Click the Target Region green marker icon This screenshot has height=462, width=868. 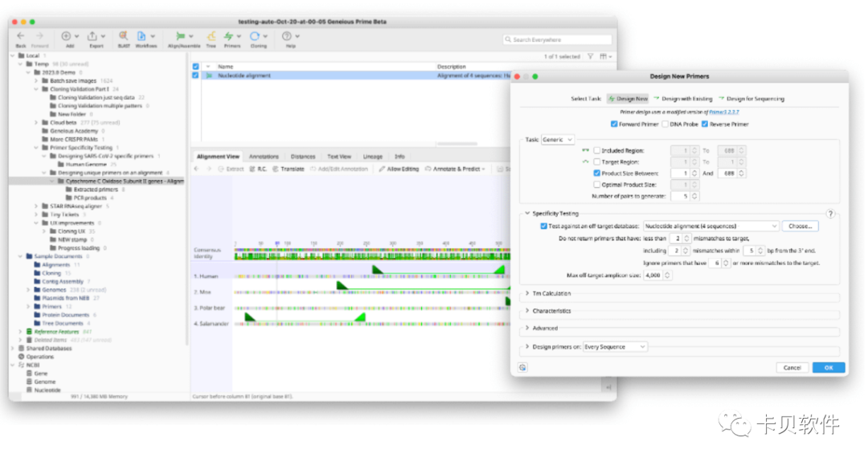click(585, 162)
